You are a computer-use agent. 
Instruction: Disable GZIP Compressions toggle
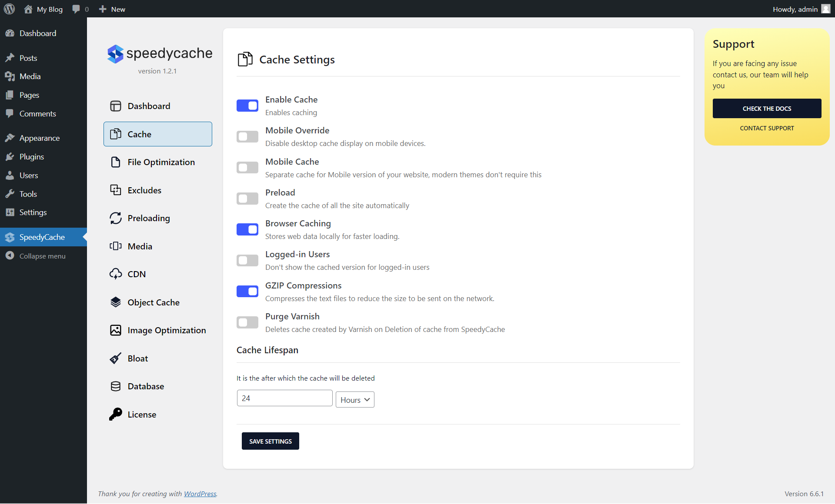coord(247,292)
